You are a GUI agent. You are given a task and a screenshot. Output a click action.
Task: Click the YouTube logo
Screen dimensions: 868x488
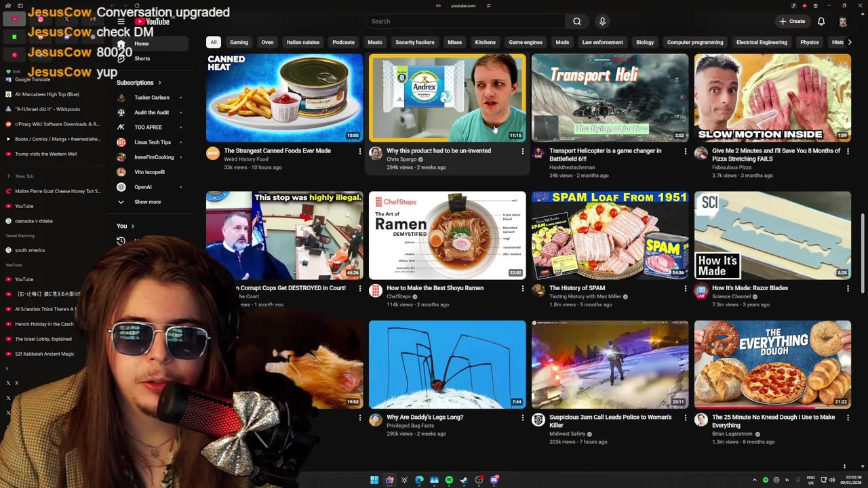(152, 21)
